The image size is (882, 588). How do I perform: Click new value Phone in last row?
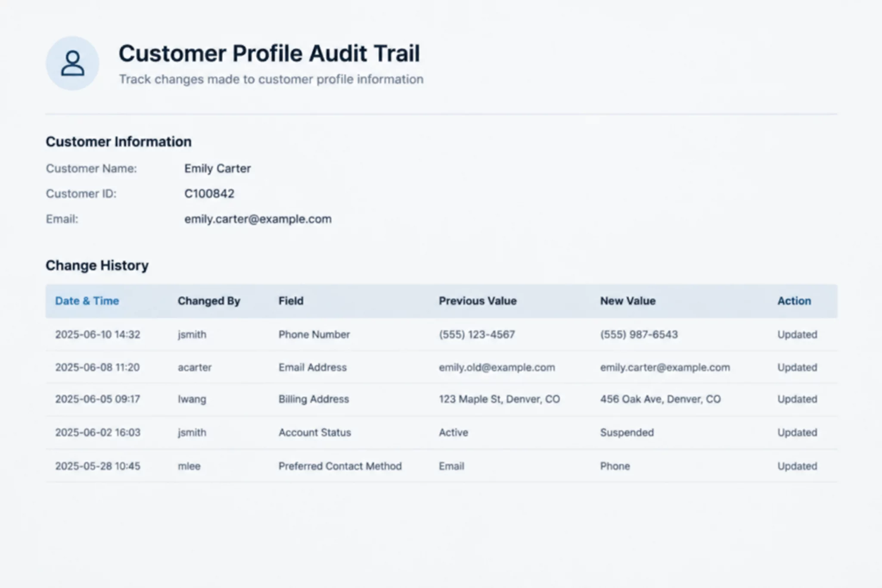coord(615,466)
